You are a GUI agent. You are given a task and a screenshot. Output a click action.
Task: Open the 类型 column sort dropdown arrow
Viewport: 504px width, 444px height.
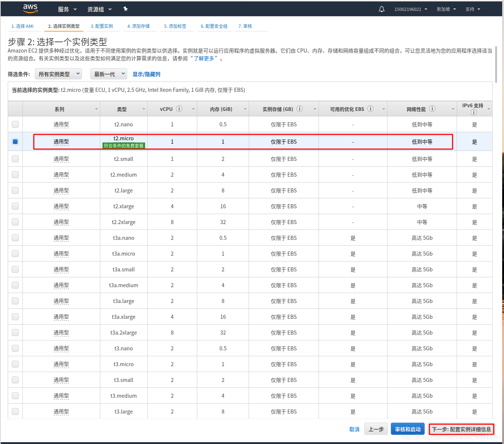coord(144,109)
